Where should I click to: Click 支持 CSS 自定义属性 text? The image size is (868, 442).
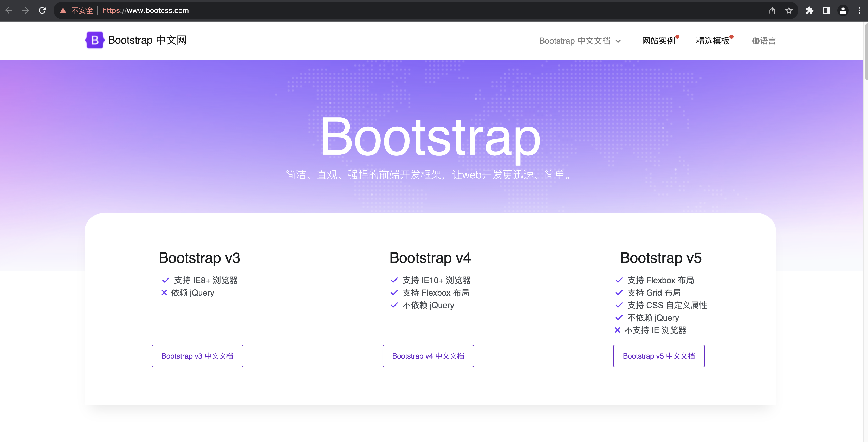(x=667, y=305)
